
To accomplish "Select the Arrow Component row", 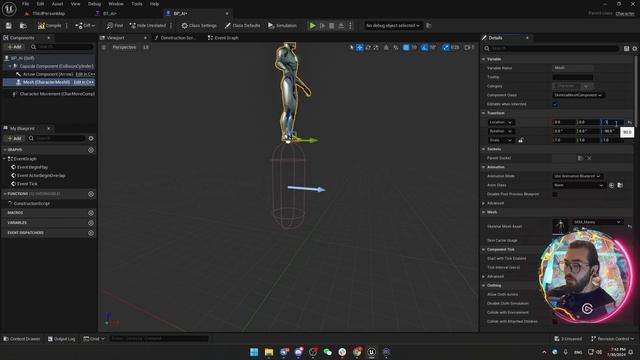I will click(x=48, y=74).
